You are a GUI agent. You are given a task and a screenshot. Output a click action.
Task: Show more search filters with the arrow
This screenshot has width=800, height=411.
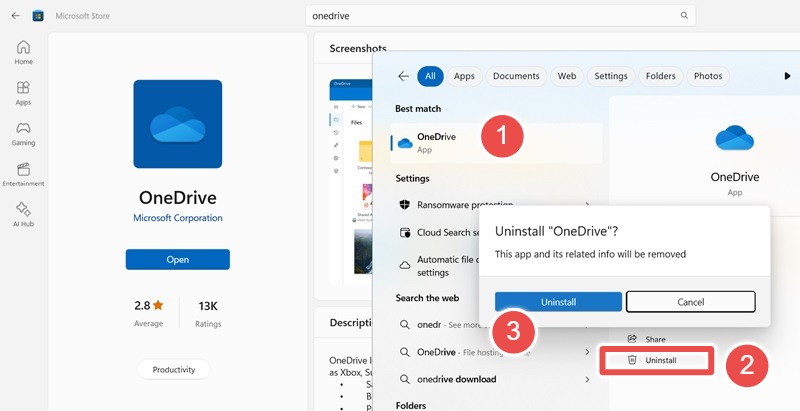click(x=787, y=76)
